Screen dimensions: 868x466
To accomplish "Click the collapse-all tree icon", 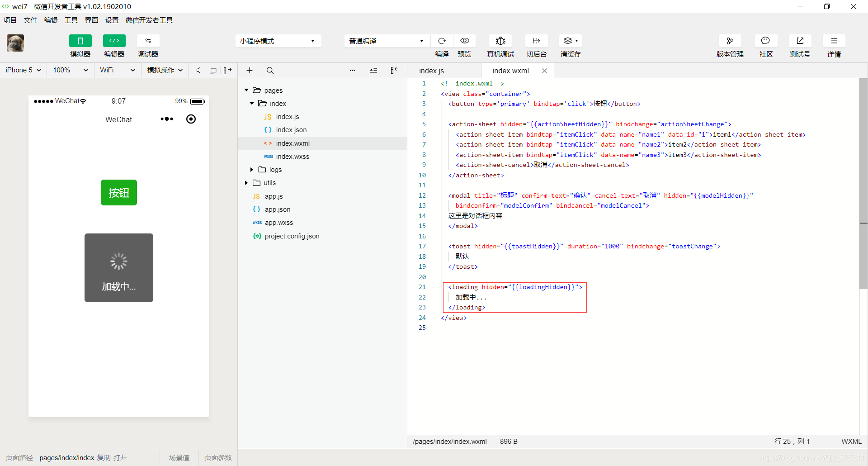I will pyautogui.click(x=373, y=70).
